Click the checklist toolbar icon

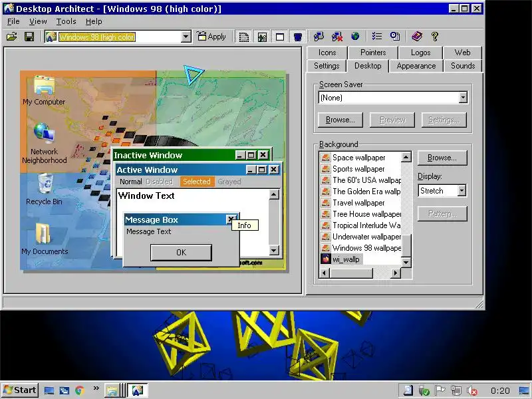[x=376, y=37]
